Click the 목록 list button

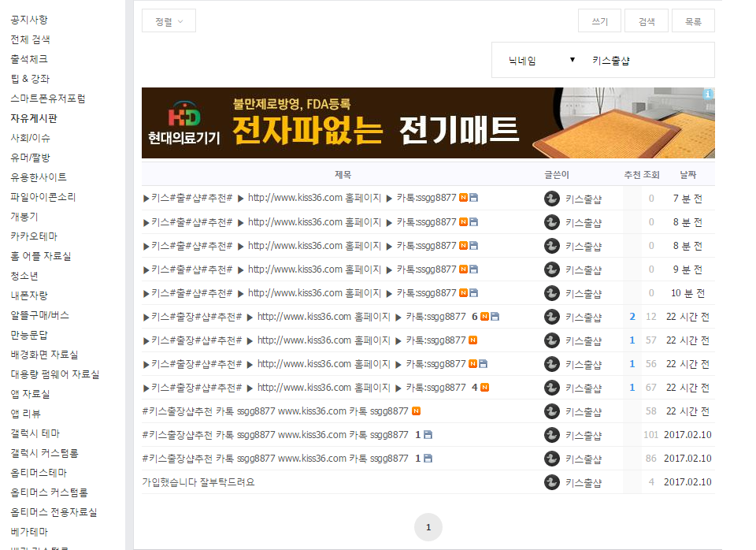click(693, 21)
